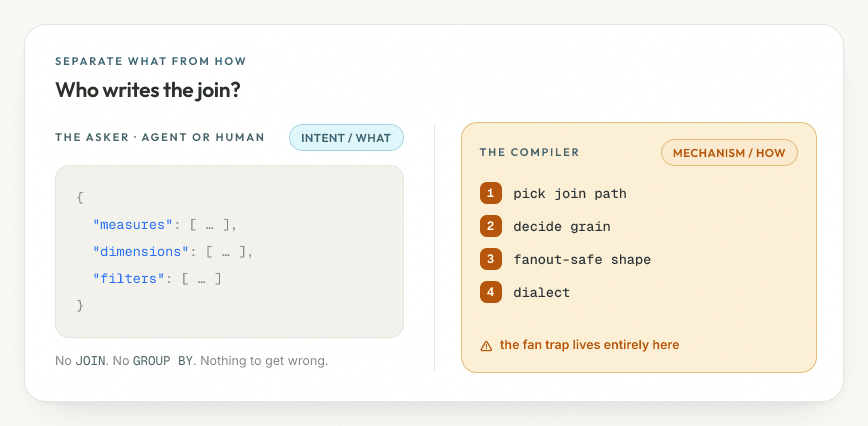Click the fan trap warning text
The height and width of the screenshot is (426, 868).
[589, 345]
